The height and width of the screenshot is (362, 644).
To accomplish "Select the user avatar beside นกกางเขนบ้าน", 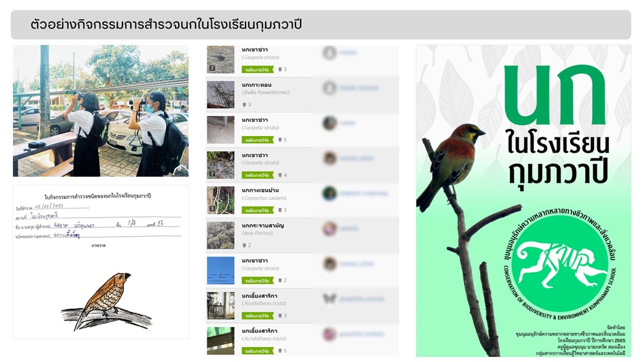I will coord(329,194).
